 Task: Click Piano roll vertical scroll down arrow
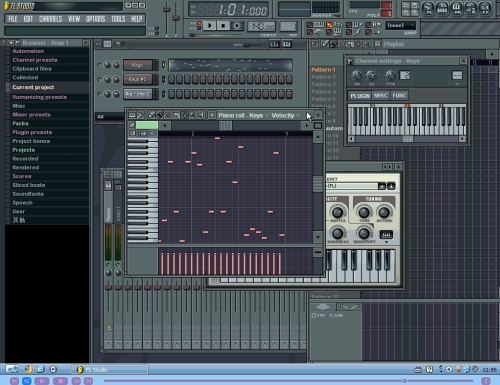pos(318,237)
